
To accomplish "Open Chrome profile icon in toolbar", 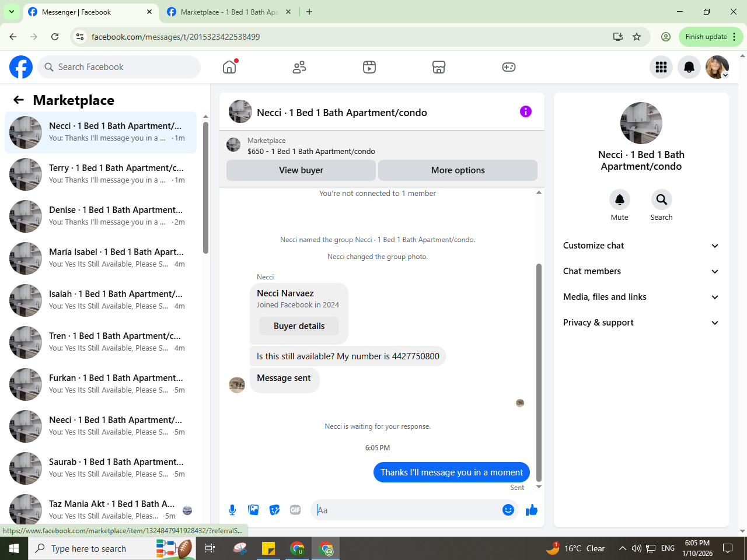I will pyautogui.click(x=666, y=37).
